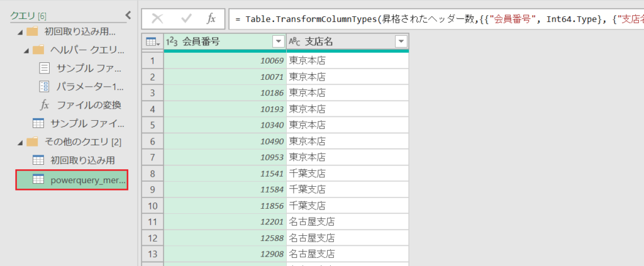Click the cell with value 12588
The height and width of the screenshot is (266, 644).
pos(225,238)
